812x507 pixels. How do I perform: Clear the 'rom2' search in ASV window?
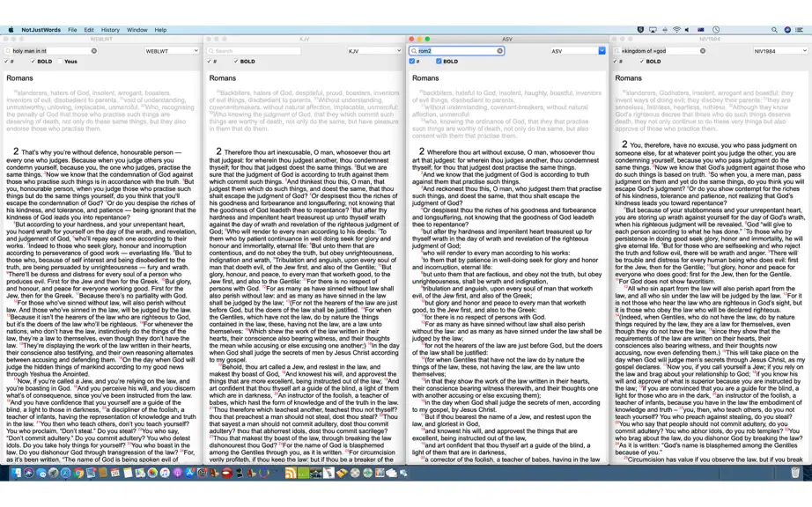pos(499,51)
